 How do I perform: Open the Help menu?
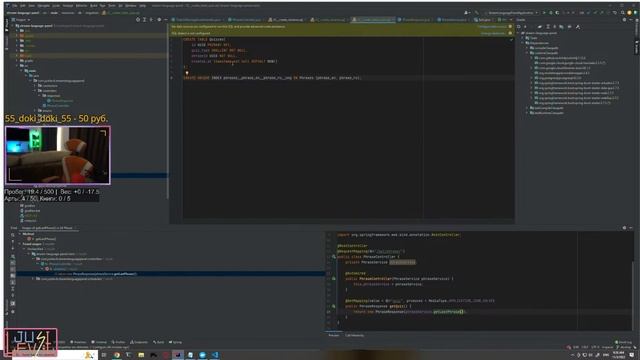click(142, 6)
